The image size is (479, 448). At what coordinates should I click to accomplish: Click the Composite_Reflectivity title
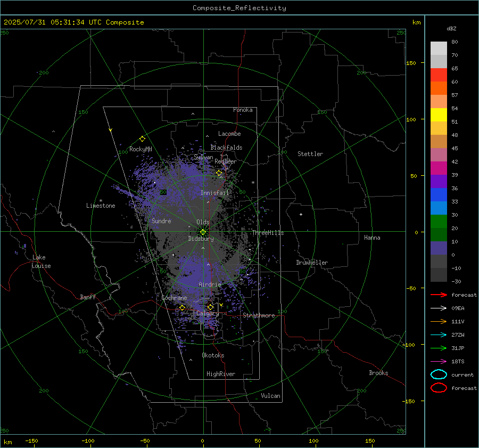[x=240, y=8]
